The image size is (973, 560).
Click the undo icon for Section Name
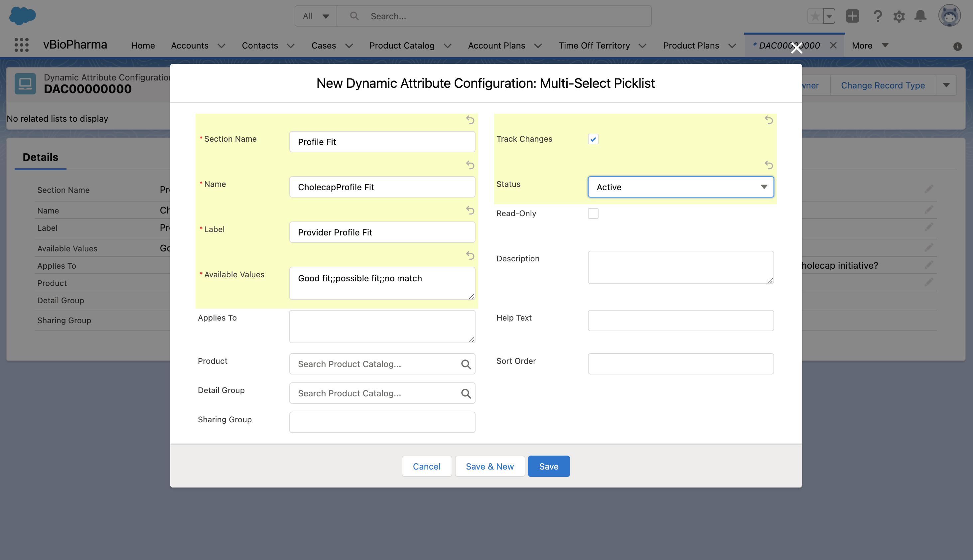pos(470,120)
